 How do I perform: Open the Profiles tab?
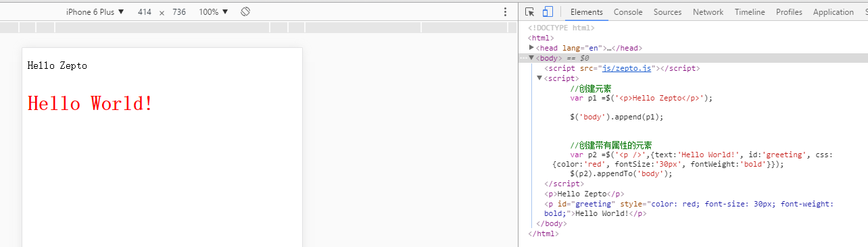point(789,11)
